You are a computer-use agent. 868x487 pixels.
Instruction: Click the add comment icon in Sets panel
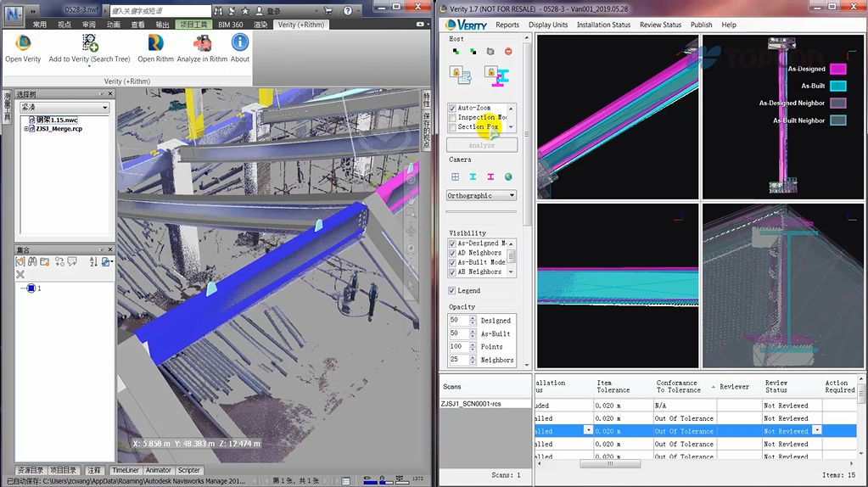(x=72, y=262)
